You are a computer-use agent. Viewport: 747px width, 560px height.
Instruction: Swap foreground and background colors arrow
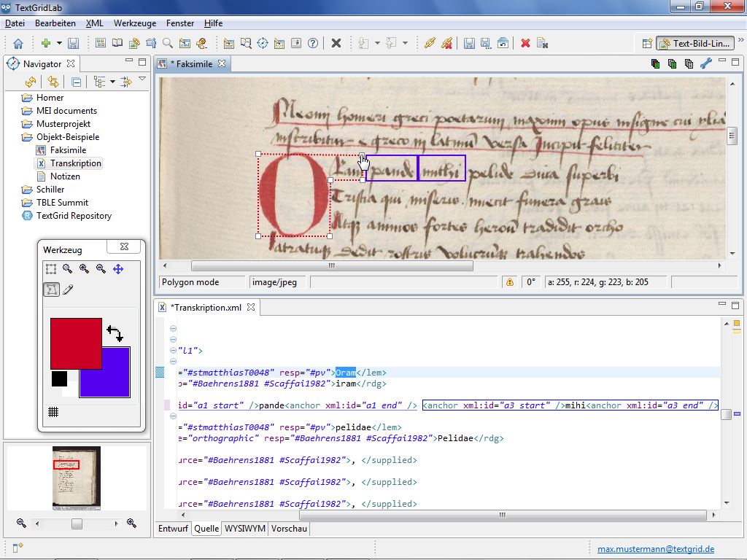coord(115,334)
